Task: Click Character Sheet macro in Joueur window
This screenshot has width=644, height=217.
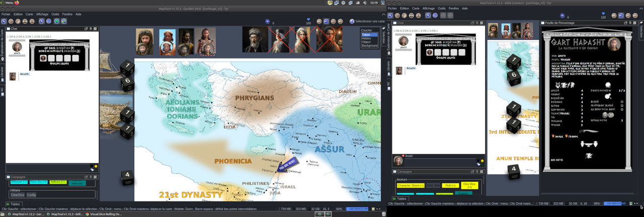Action: click(411, 185)
